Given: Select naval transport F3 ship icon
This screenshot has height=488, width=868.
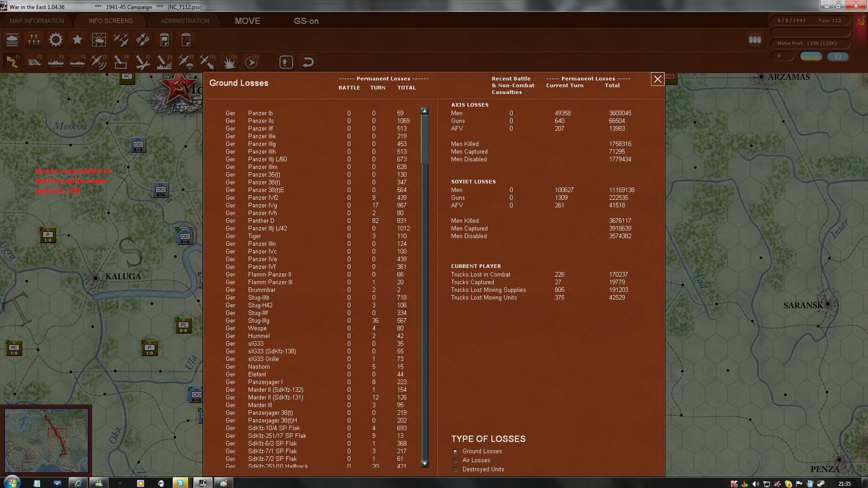Looking at the screenshot, I should (x=56, y=62).
